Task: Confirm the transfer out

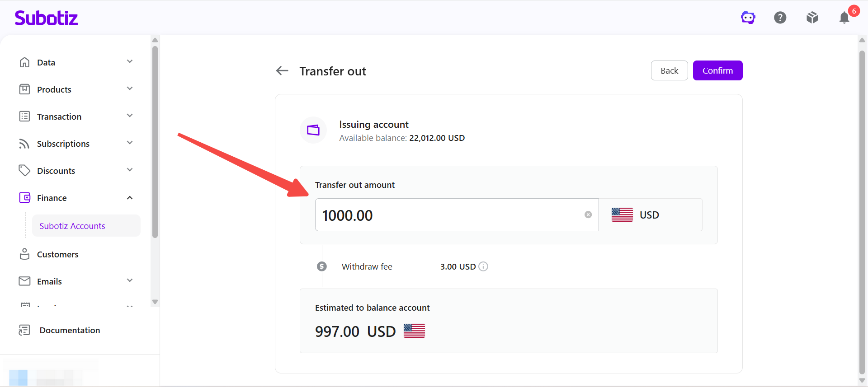Action: click(x=717, y=70)
